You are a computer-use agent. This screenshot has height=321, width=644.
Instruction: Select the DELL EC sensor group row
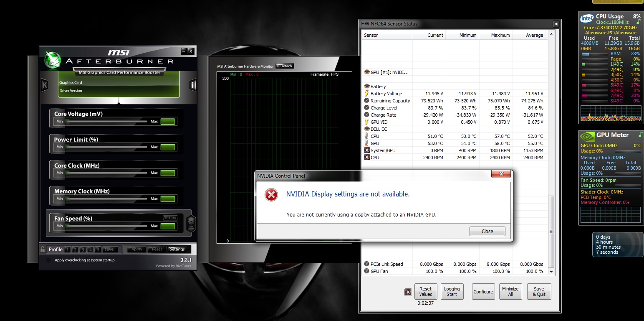pyautogui.click(x=379, y=129)
